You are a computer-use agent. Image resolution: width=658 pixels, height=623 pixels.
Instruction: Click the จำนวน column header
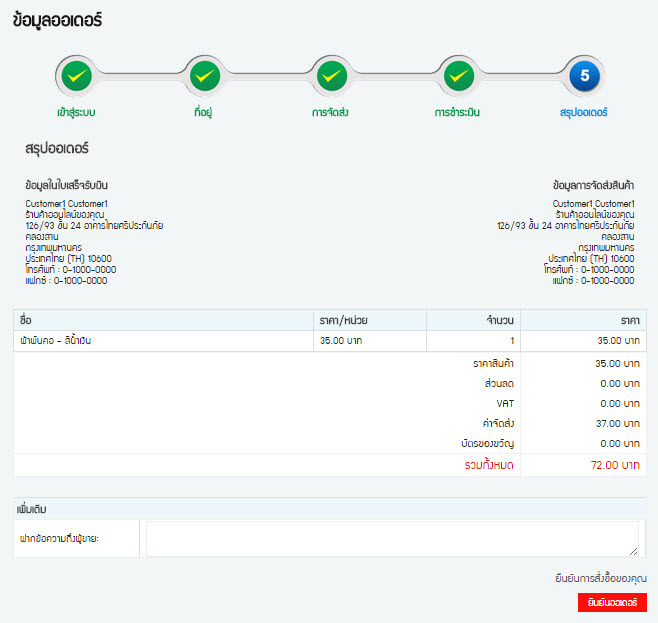click(x=499, y=320)
